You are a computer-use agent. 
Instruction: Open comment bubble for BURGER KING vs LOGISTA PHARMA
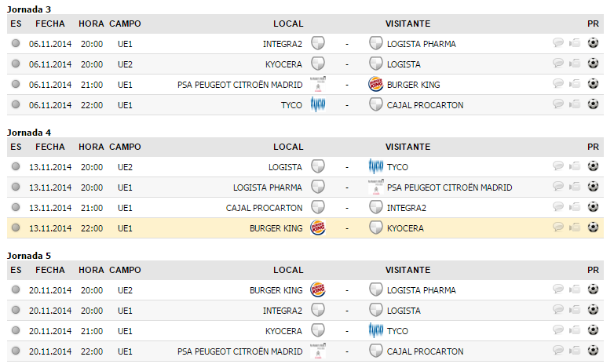558,289
